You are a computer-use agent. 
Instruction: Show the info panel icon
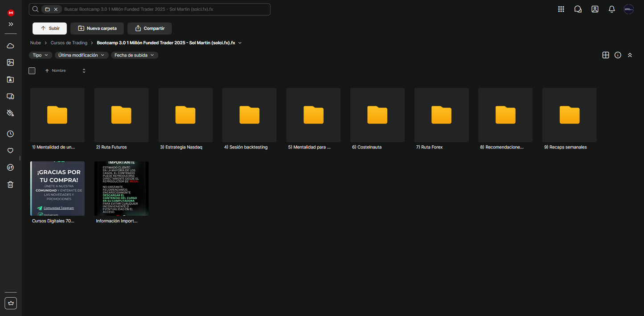pos(618,55)
